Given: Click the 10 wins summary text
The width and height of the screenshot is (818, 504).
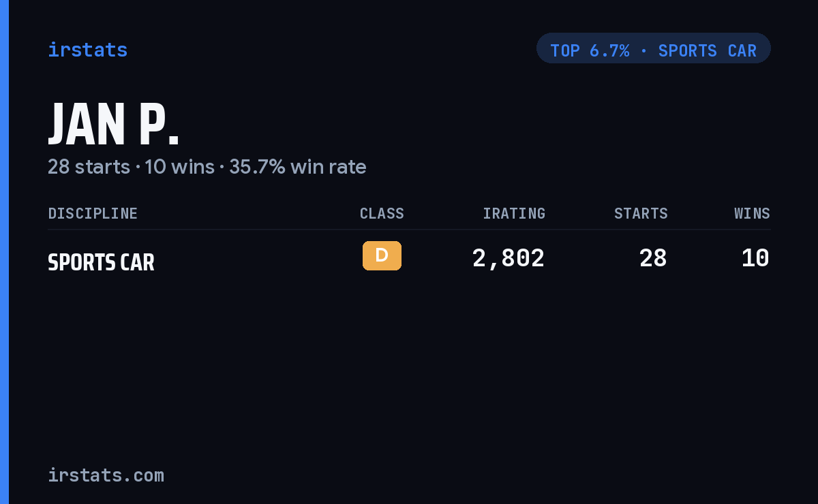Looking at the screenshot, I should click(x=180, y=167).
